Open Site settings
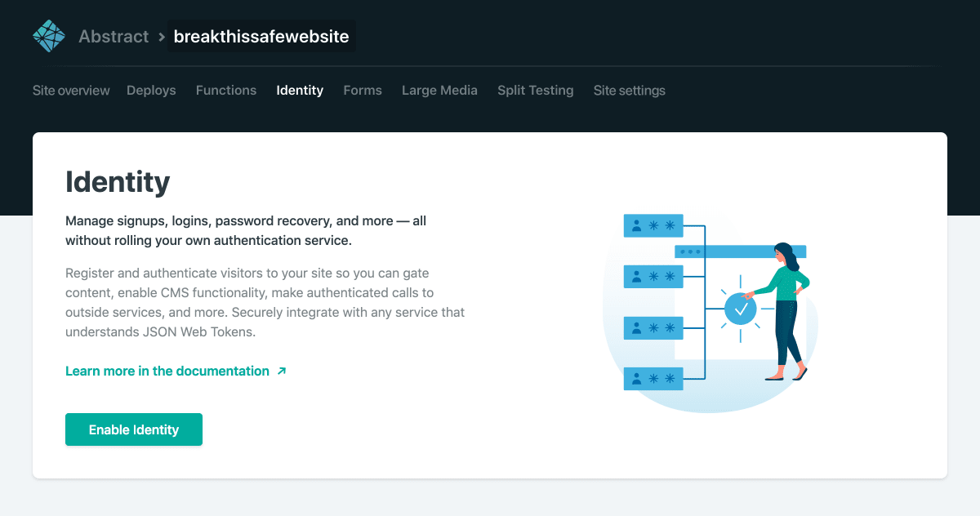980x516 pixels. pos(629,90)
